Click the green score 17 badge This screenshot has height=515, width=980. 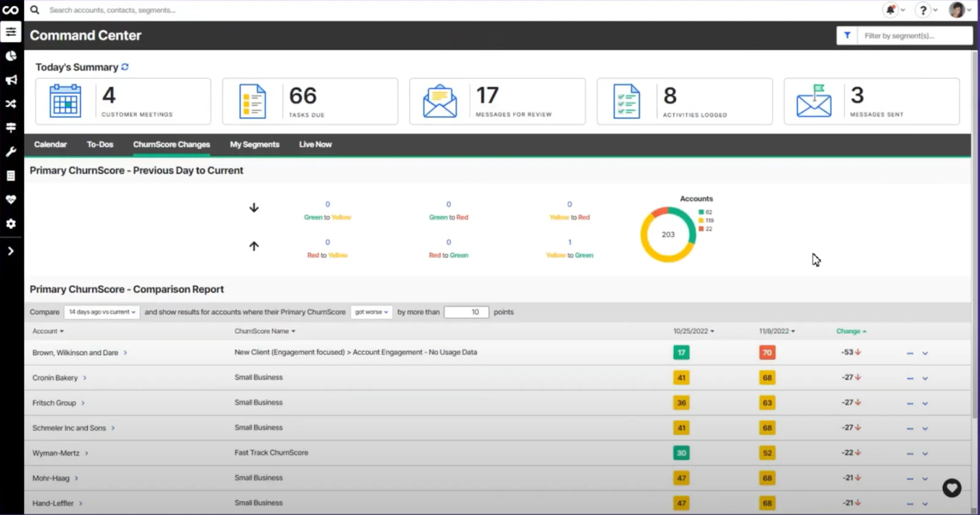pyautogui.click(x=681, y=353)
